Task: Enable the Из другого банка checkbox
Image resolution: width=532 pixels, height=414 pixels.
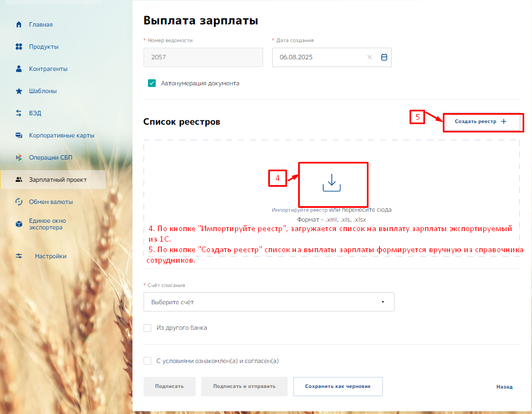Action: click(x=147, y=328)
